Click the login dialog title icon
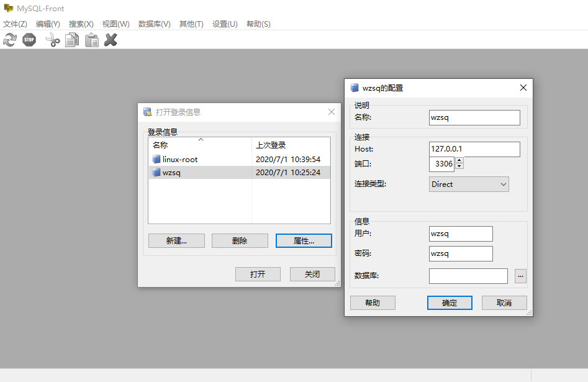 [148, 112]
